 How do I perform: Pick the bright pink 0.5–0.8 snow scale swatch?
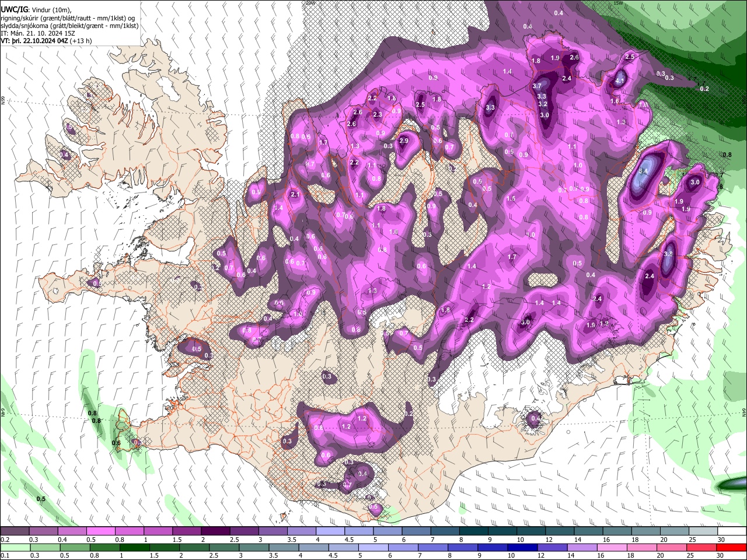(x=100, y=531)
